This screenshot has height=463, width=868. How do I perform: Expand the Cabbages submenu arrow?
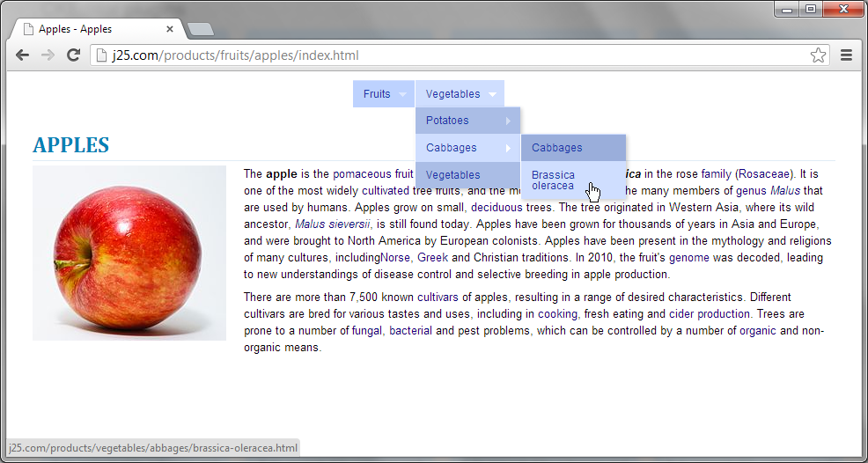pos(508,148)
